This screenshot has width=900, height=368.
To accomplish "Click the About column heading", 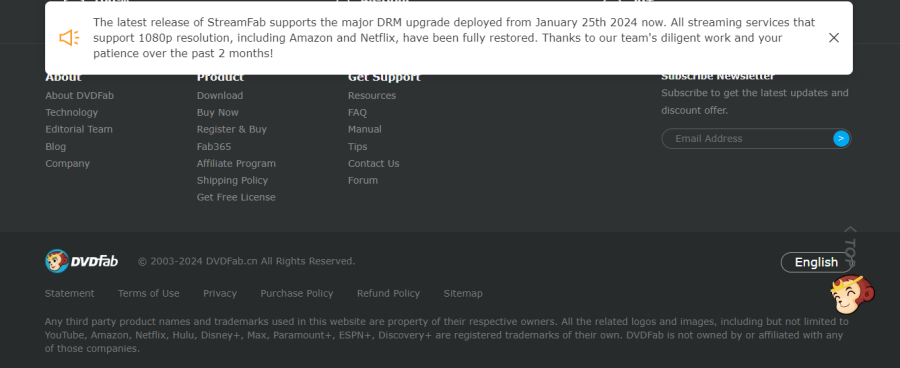I will point(63,78).
